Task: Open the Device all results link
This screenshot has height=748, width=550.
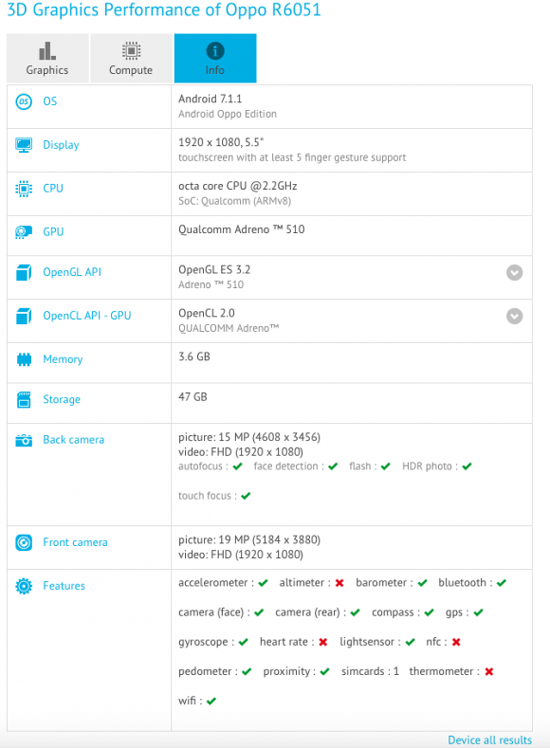Action: [489, 740]
